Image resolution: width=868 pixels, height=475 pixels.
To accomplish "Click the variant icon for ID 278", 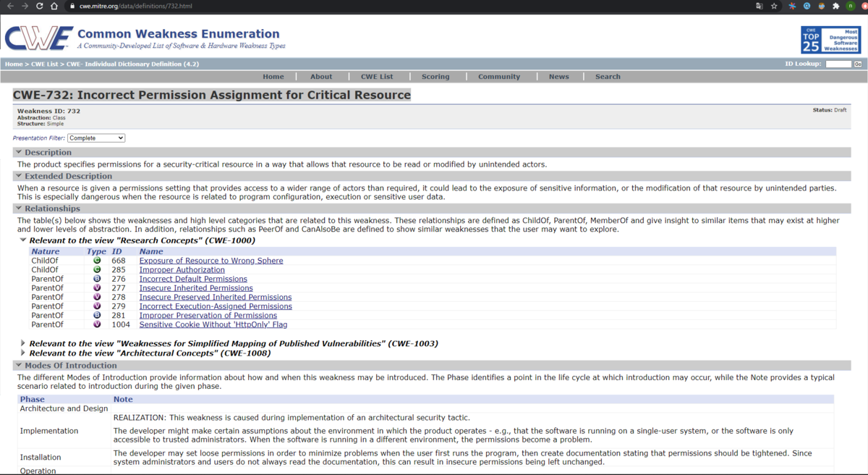I will (97, 298).
